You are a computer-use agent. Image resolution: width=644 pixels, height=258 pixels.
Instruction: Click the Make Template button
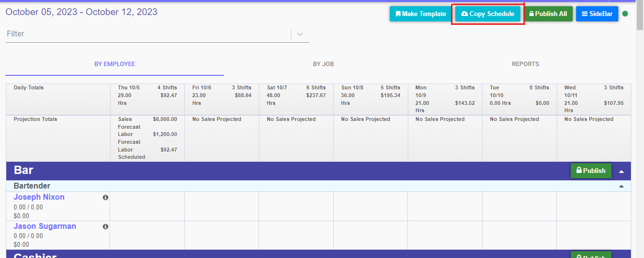coord(421,14)
